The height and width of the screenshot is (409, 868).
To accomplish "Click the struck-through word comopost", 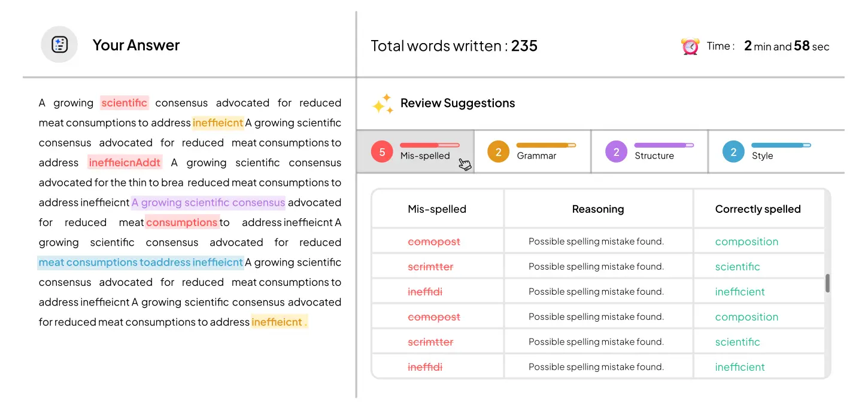I will click(434, 241).
